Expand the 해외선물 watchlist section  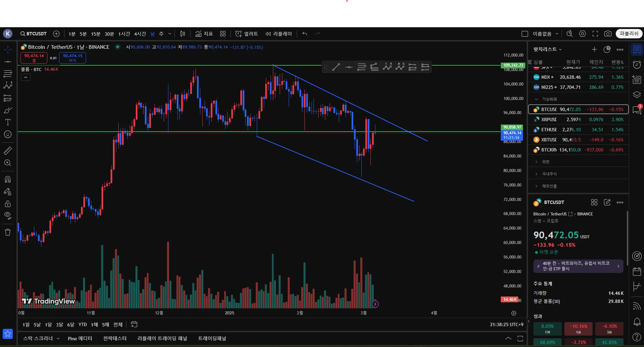click(x=536, y=186)
